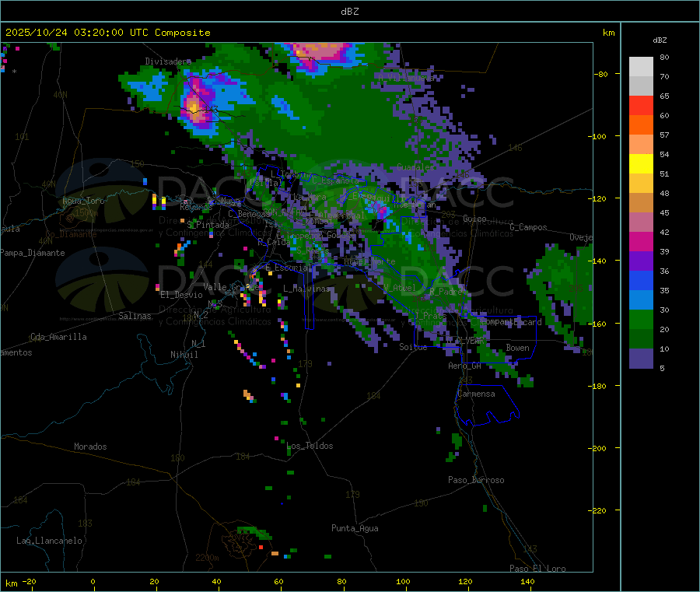Click the red 65–60 dBZ legend swatch
Image resolution: width=700 pixels, height=592 pixels.
coord(641,105)
